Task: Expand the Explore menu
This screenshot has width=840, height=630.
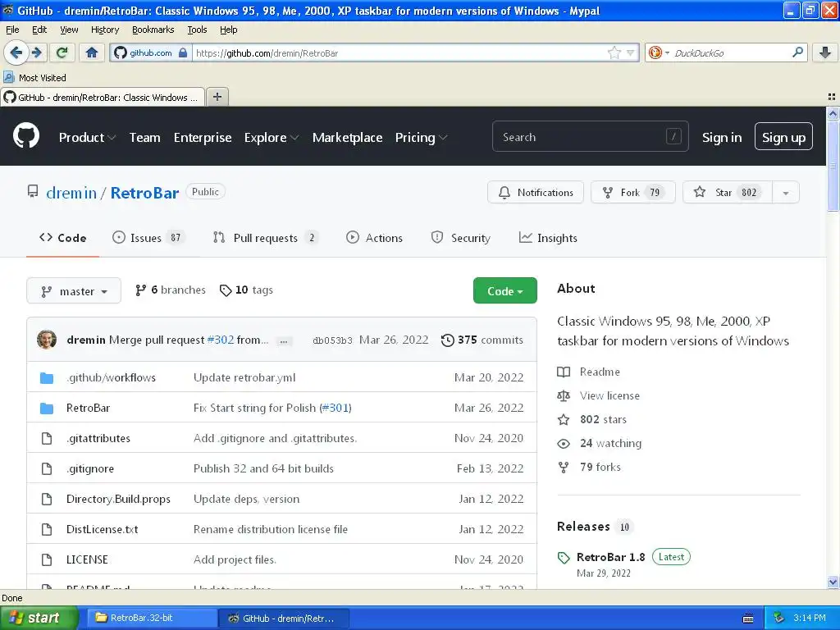Action: pos(271,138)
